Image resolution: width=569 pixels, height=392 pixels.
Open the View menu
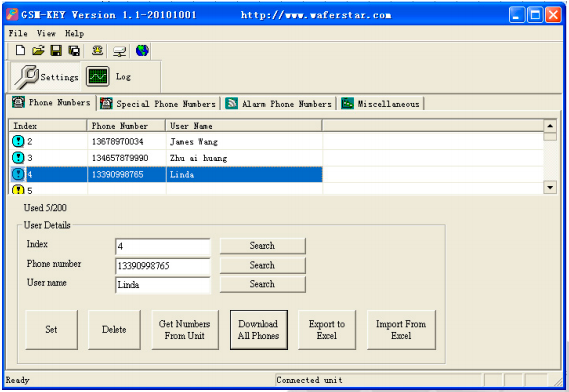click(46, 33)
